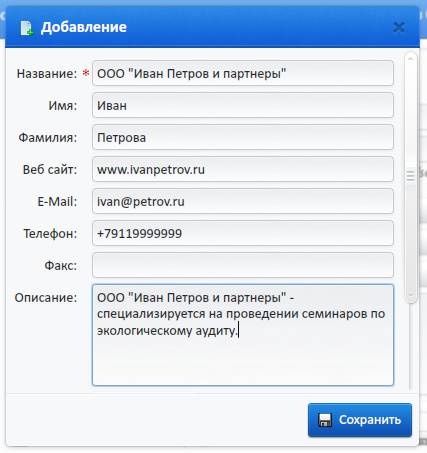Click the add-document icon in title bar
Screen dimensions: 427x453
tap(27, 28)
